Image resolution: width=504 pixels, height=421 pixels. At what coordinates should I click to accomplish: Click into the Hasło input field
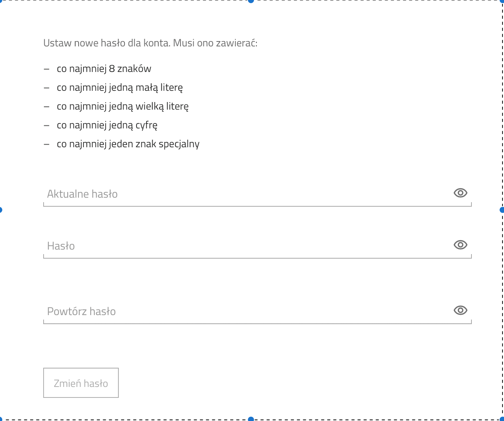[x=257, y=246]
